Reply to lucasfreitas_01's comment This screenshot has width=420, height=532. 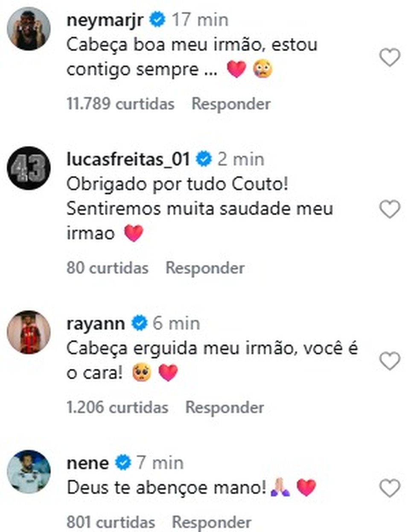[x=205, y=268]
